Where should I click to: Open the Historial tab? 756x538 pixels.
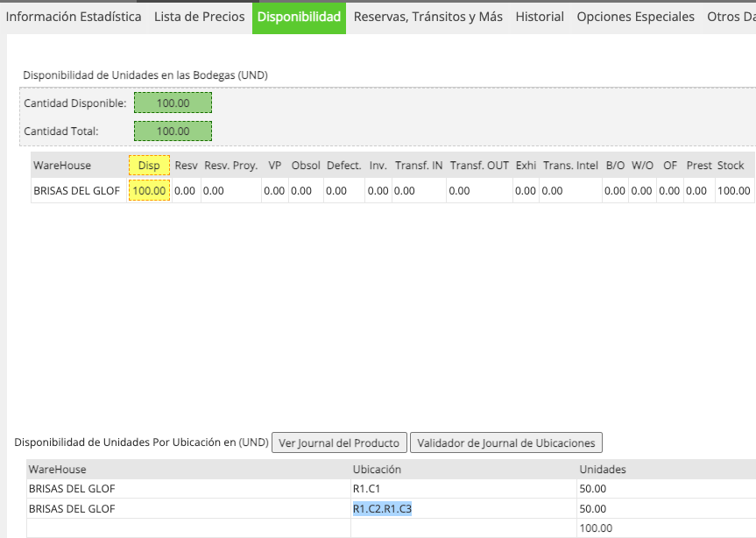point(540,17)
